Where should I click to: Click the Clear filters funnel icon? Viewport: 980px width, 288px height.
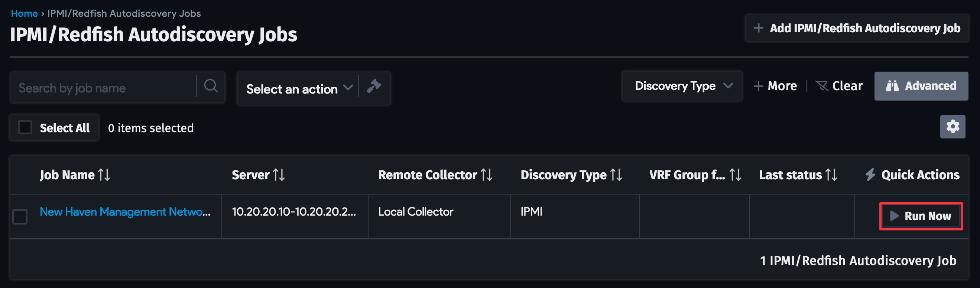coord(822,86)
